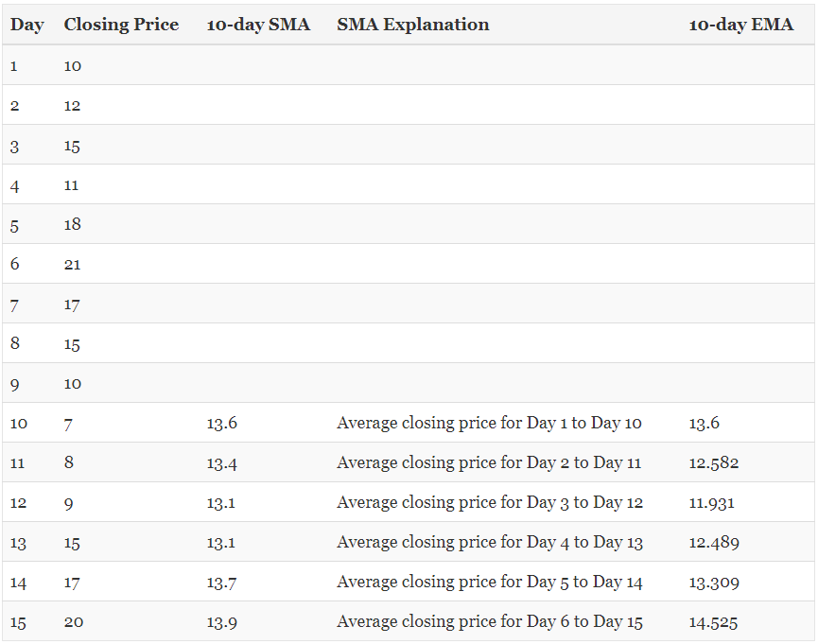The height and width of the screenshot is (644, 818).
Task: Select EMA value 13.309
Action: point(714,583)
